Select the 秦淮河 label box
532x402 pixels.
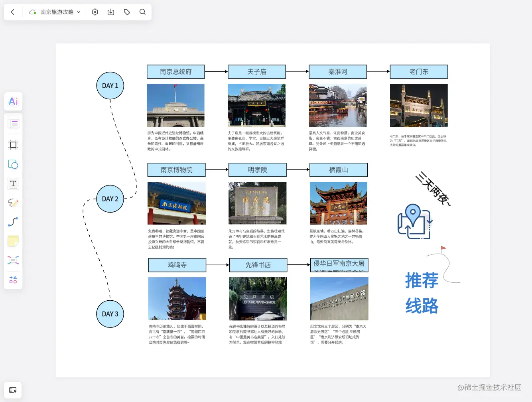coord(338,72)
